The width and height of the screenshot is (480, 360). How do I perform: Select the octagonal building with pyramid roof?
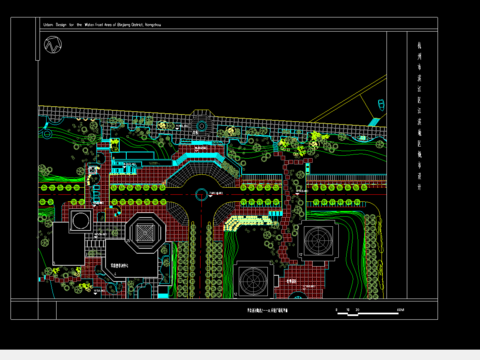click(145, 233)
